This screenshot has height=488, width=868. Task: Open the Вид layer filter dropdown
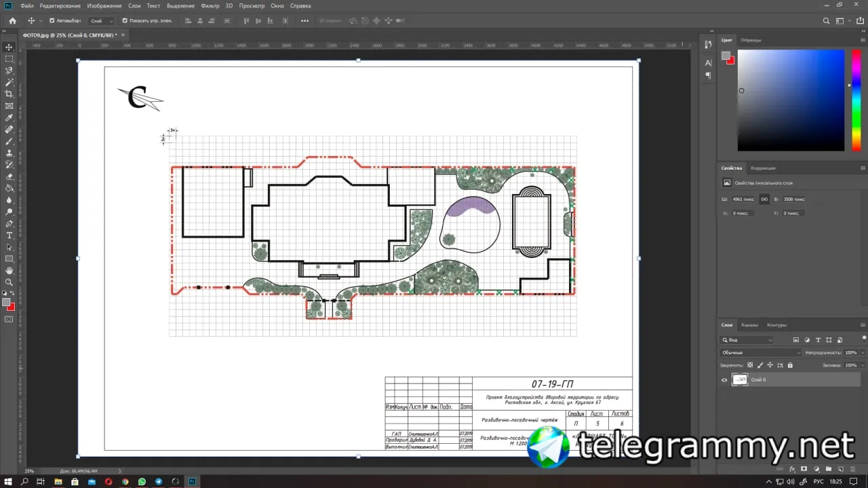click(747, 339)
